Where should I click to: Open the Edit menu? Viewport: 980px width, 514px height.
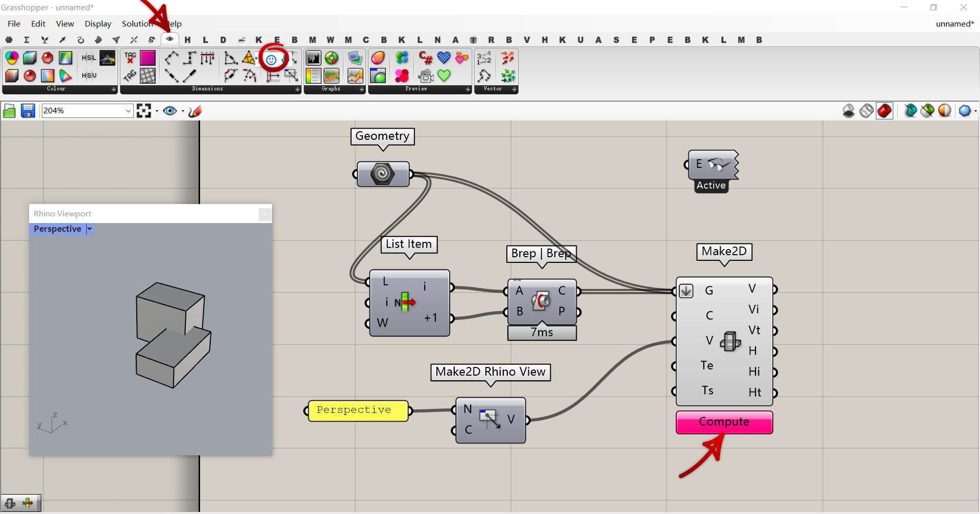coord(38,24)
